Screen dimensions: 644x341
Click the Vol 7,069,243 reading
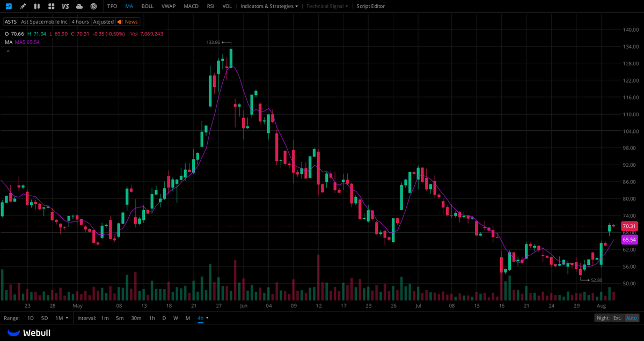pyautogui.click(x=147, y=34)
